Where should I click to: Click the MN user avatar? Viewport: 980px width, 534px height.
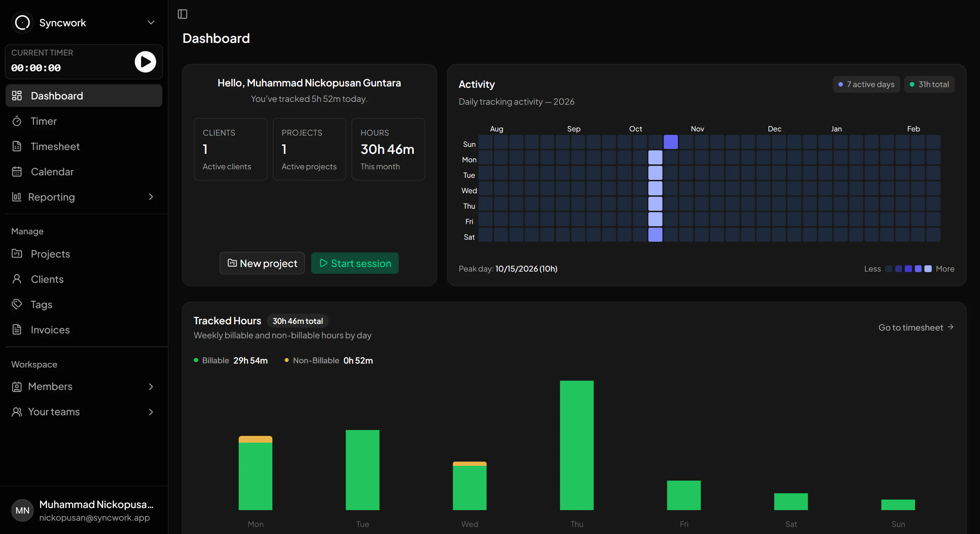coord(22,510)
